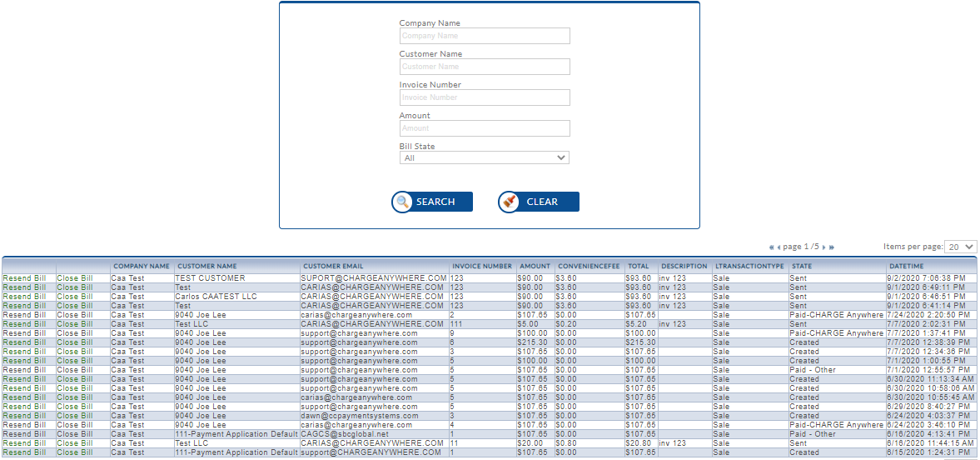The image size is (980, 460).
Task: Close Bill for CAGCS@sbcglobal.net row
Action: coord(74,434)
